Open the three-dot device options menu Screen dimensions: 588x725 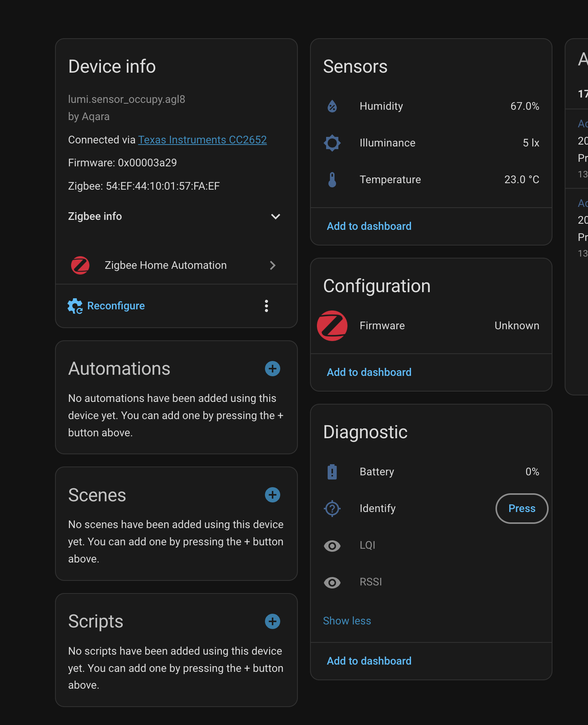coord(266,306)
